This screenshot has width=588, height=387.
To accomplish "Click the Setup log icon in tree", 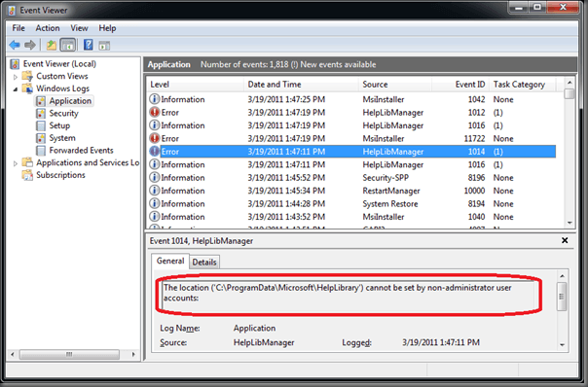I will pyautogui.click(x=41, y=125).
